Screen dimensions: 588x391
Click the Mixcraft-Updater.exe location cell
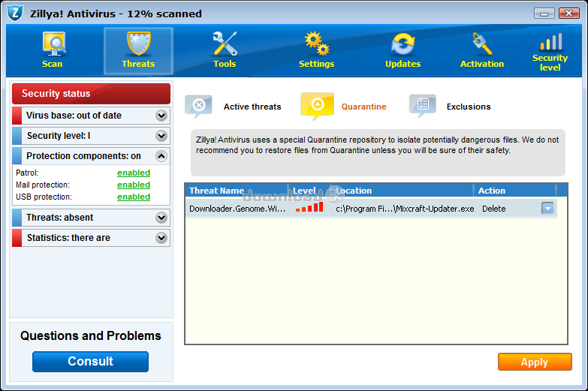pos(405,209)
